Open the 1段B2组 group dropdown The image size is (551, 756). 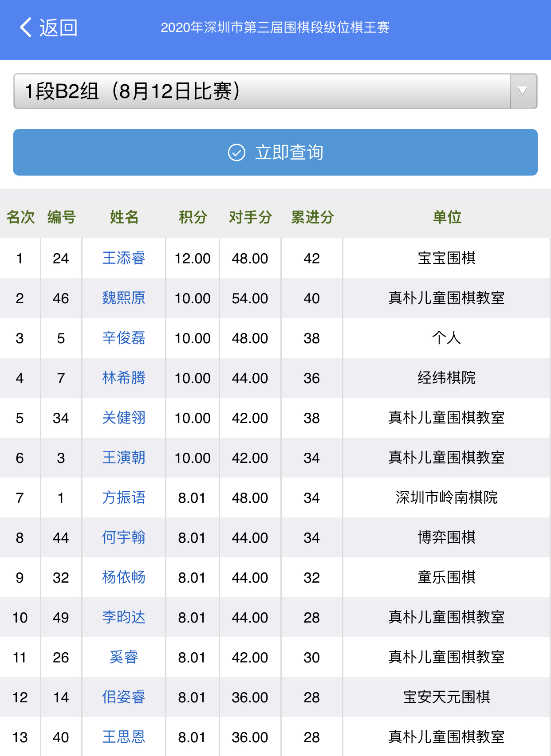[x=262, y=91]
